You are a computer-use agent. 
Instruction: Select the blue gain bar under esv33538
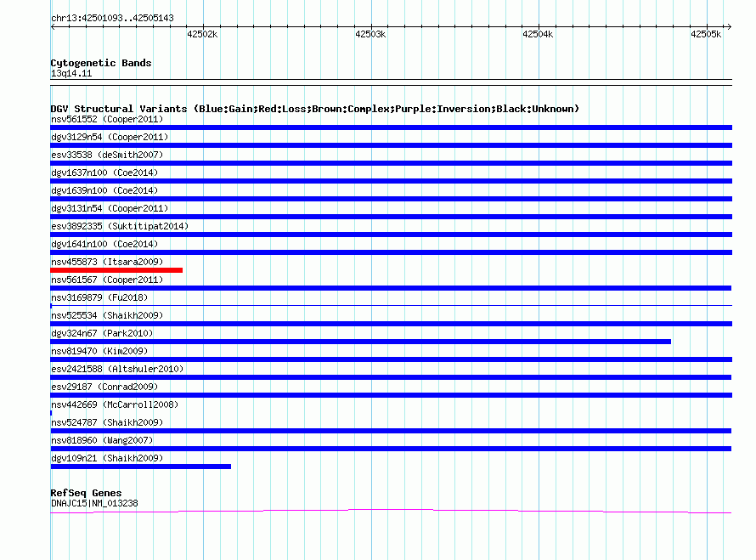tap(391, 163)
